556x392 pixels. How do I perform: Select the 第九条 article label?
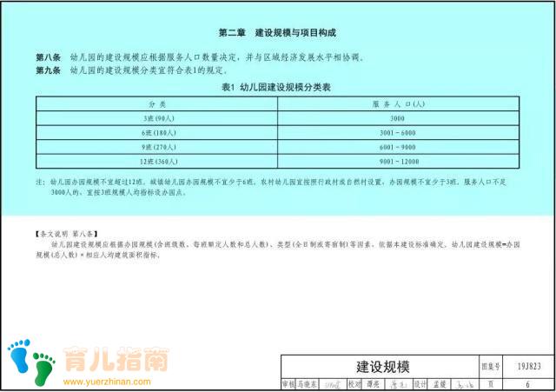click(48, 70)
